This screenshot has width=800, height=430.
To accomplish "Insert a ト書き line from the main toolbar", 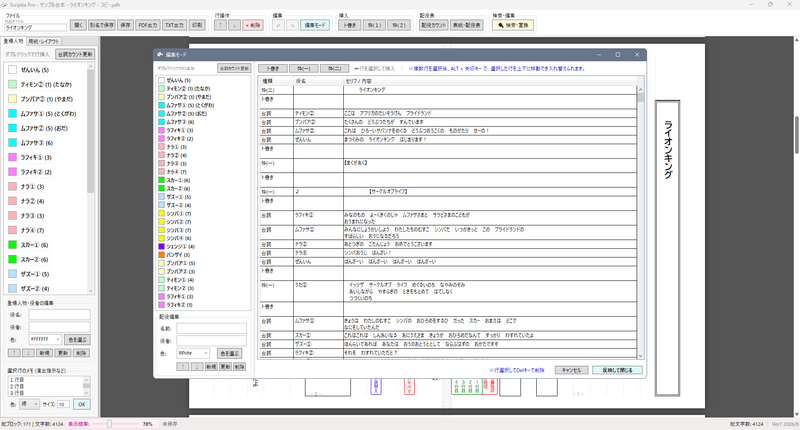I will pyautogui.click(x=350, y=25).
